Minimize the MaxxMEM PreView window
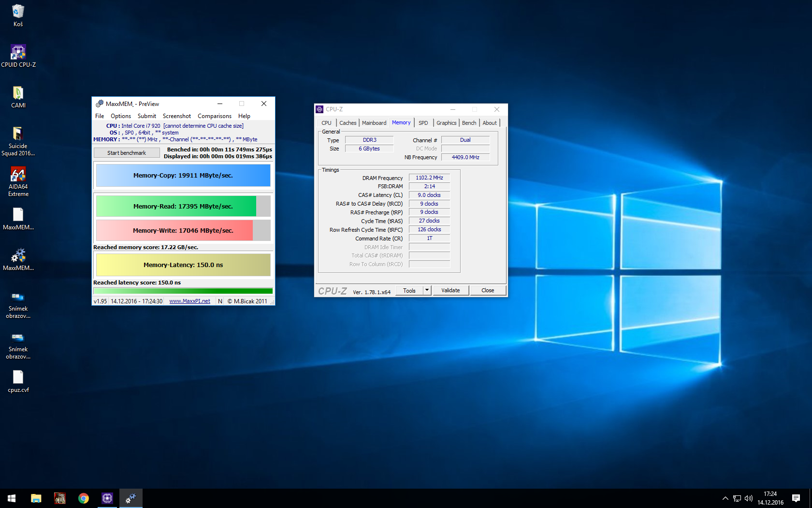Screen dimensions: 812x508 coord(220,104)
